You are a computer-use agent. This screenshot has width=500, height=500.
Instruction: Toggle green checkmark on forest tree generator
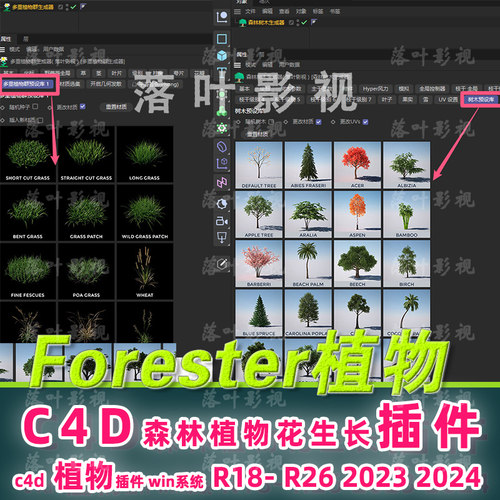(x=304, y=22)
